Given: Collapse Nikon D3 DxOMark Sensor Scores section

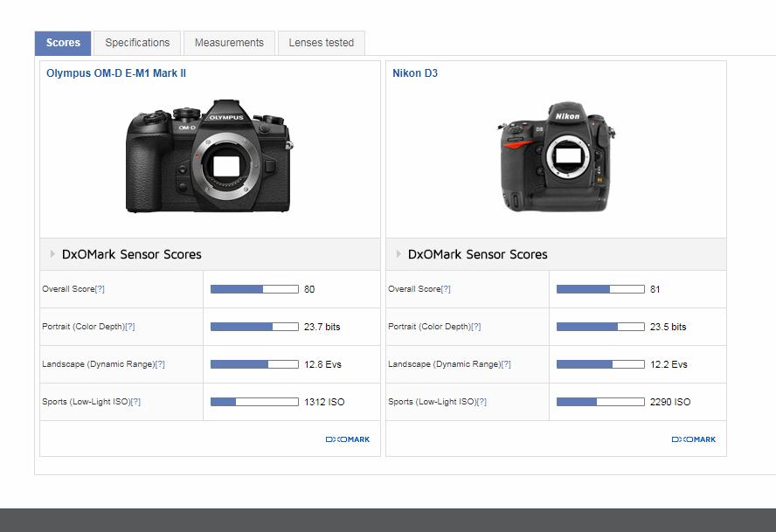Looking at the screenshot, I should click(x=398, y=254).
